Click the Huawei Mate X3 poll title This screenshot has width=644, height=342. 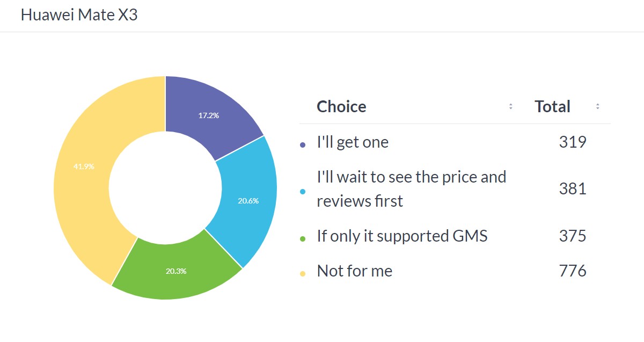tap(79, 15)
